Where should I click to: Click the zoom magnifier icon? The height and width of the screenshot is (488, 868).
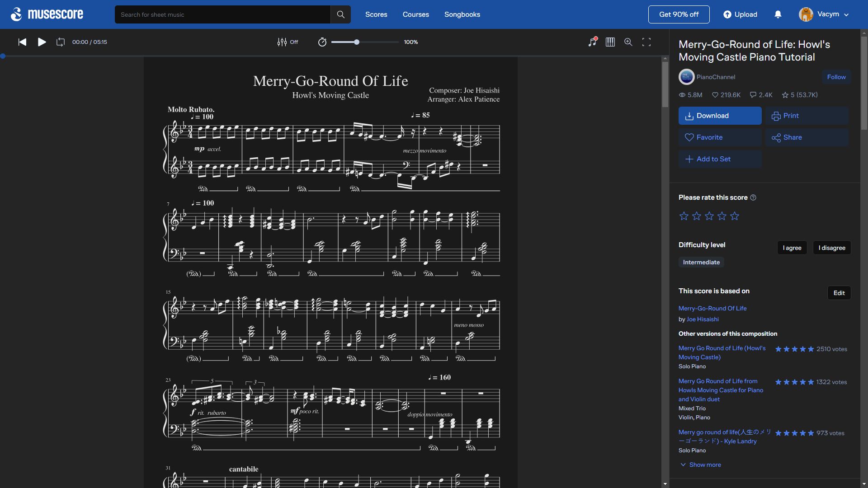[628, 42]
